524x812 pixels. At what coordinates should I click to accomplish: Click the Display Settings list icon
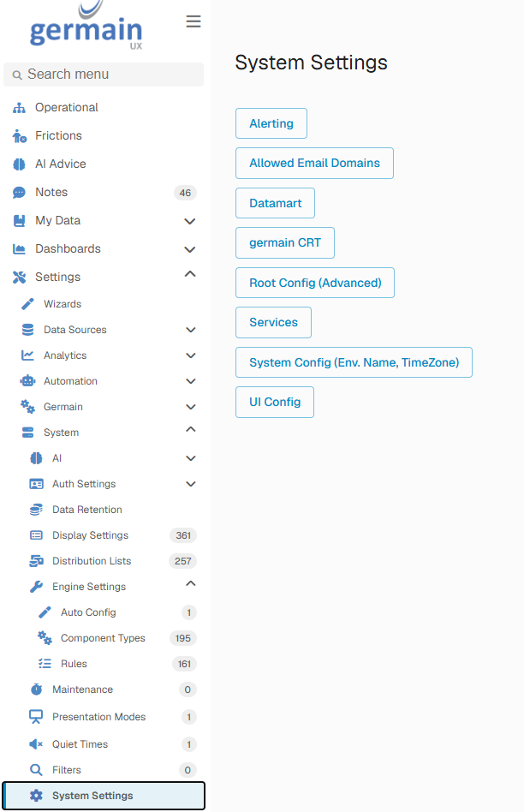[x=36, y=535]
